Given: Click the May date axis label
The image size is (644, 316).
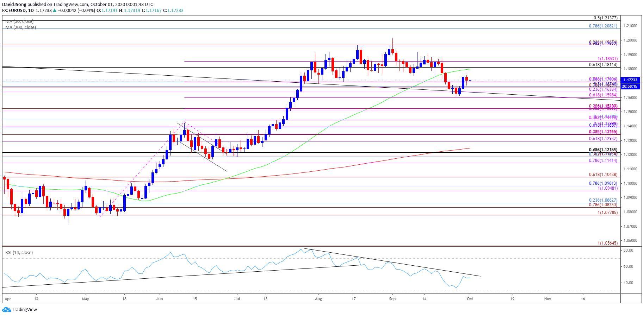Looking at the screenshot, I should 86,299.
